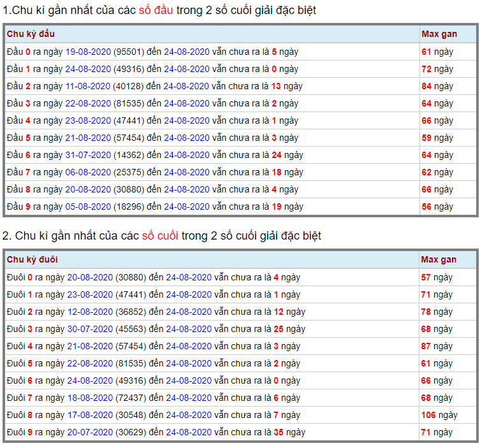Click the red '13' days count in Đầu 2 row
Viewport: 480px width, 448px height.
pyautogui.click(x=276, y=86)
